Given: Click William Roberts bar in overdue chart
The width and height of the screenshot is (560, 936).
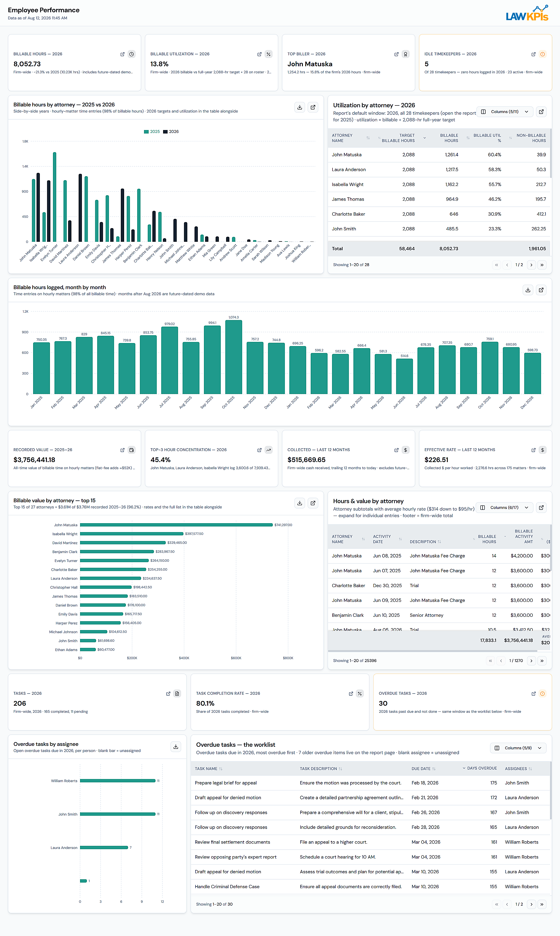Looking at the screenshot, I should [118, 781].
